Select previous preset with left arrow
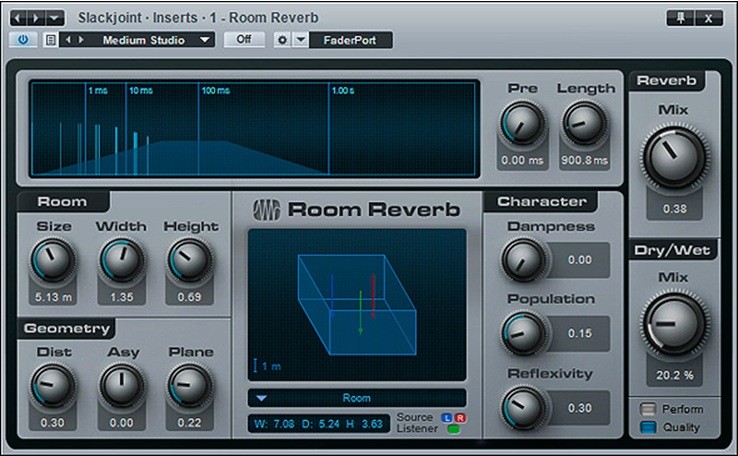This screenshot has width=738, height=456. point(68,40)
